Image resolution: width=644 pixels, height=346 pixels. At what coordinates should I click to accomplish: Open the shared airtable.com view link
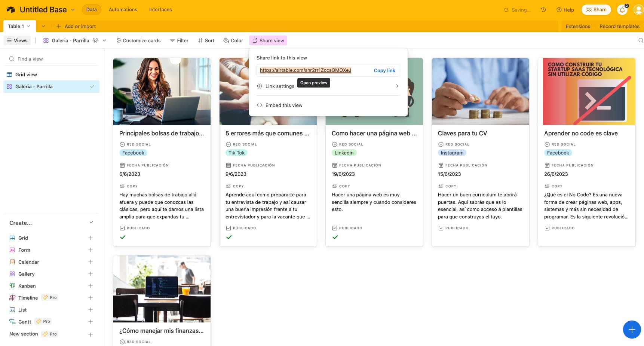pyautogui.click(x=306, y=70)
